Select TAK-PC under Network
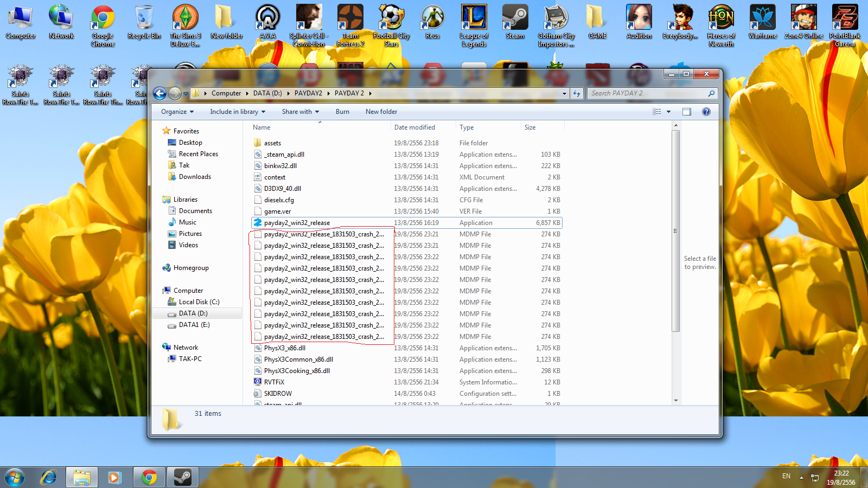868x488 pixels. point(190,359)
